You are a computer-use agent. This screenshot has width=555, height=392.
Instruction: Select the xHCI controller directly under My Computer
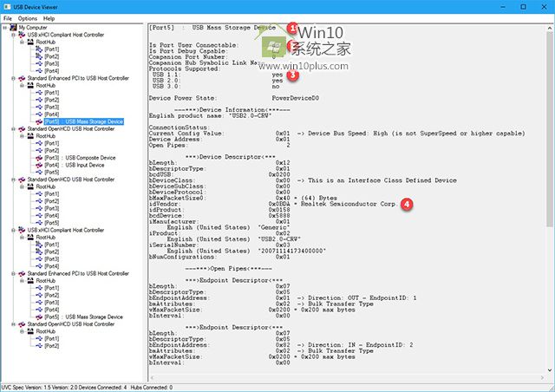pyautogui.click(x=66, y=35)
